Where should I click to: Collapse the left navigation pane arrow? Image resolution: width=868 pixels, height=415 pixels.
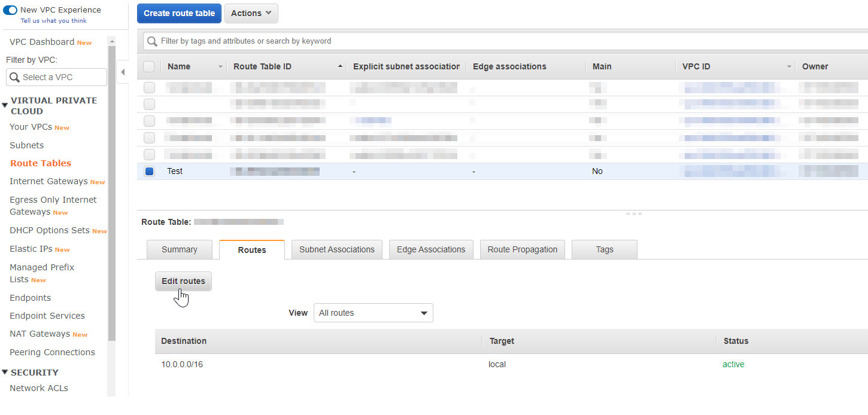[x=123, y=72]
